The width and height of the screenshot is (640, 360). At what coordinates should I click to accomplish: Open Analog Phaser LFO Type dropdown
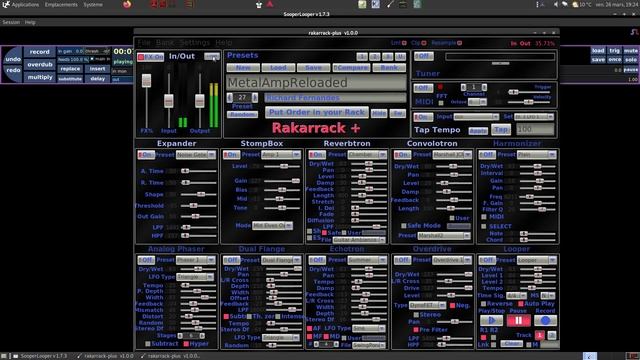click(195, 277)
